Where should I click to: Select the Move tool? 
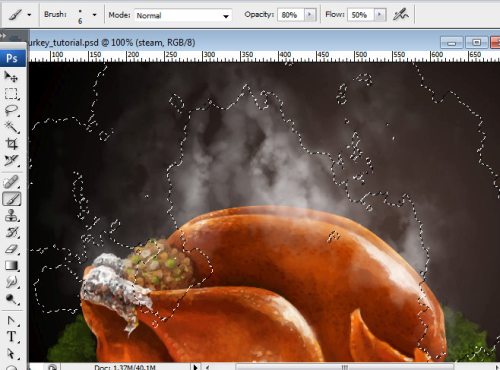pyautogui.click(x=11, y=77)
